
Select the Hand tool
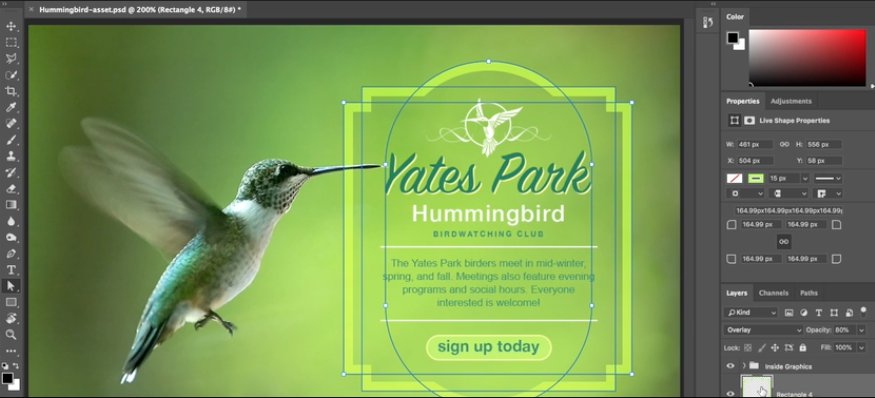11,318
